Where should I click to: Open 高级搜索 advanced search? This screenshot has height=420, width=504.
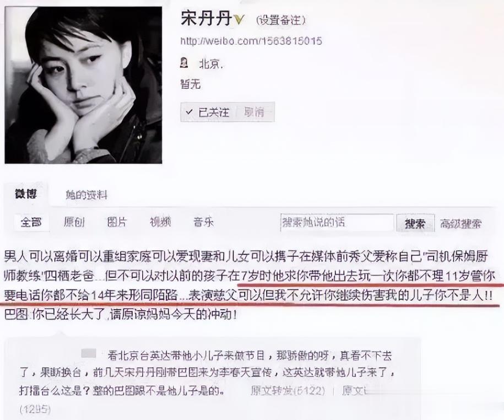460,224
